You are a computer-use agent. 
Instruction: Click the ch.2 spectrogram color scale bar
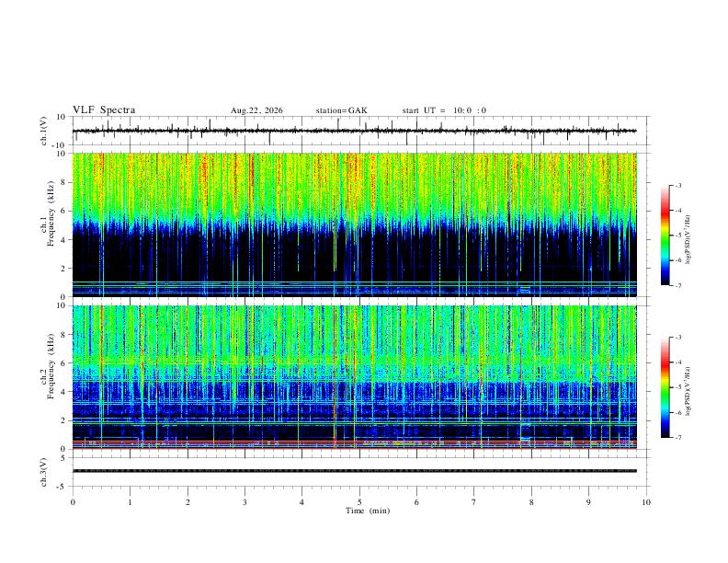(x=665, y=387)
